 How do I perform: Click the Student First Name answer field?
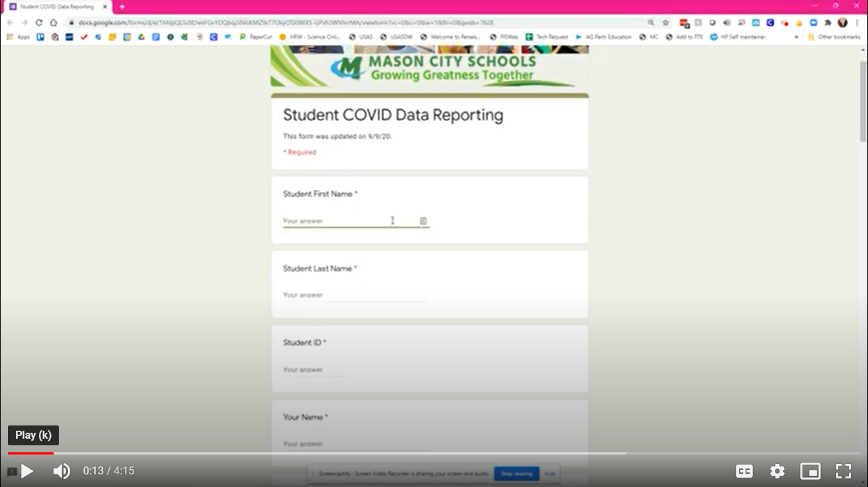coord(356,221)
